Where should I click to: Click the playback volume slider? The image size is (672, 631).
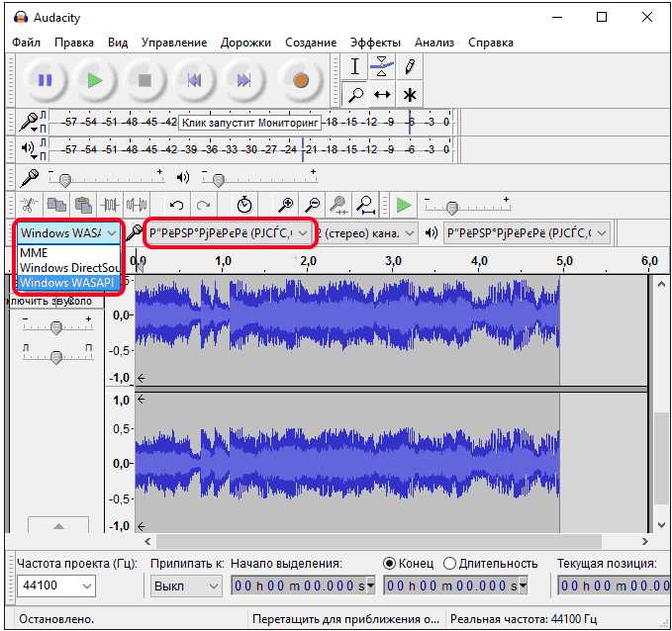tap(259, 177)
